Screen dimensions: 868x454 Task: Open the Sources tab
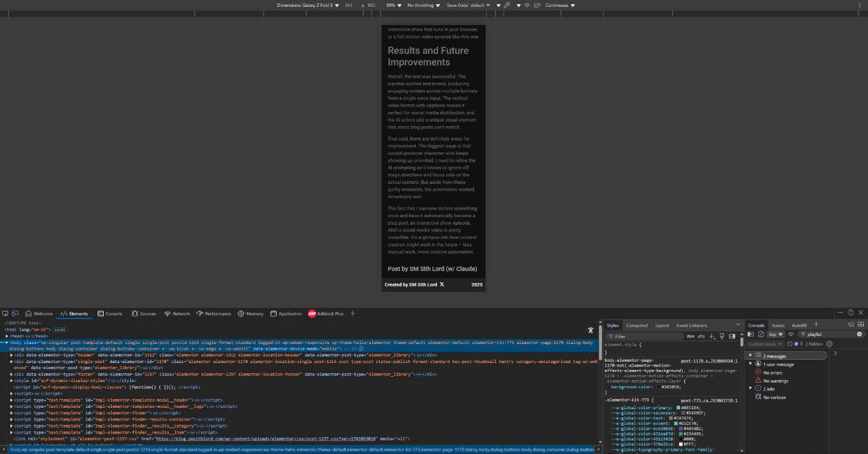(144, 314)
